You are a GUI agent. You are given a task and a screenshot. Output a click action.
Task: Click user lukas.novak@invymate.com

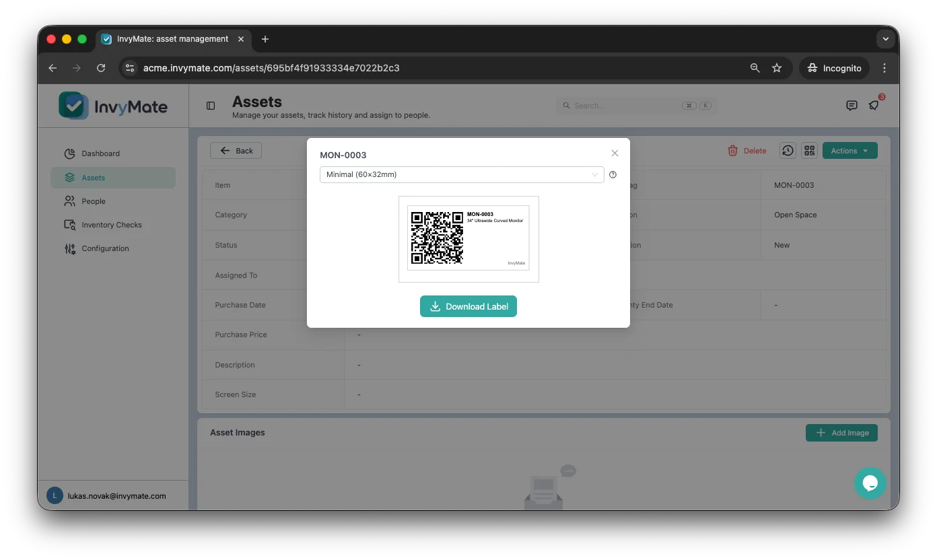[x=117, y=496]
